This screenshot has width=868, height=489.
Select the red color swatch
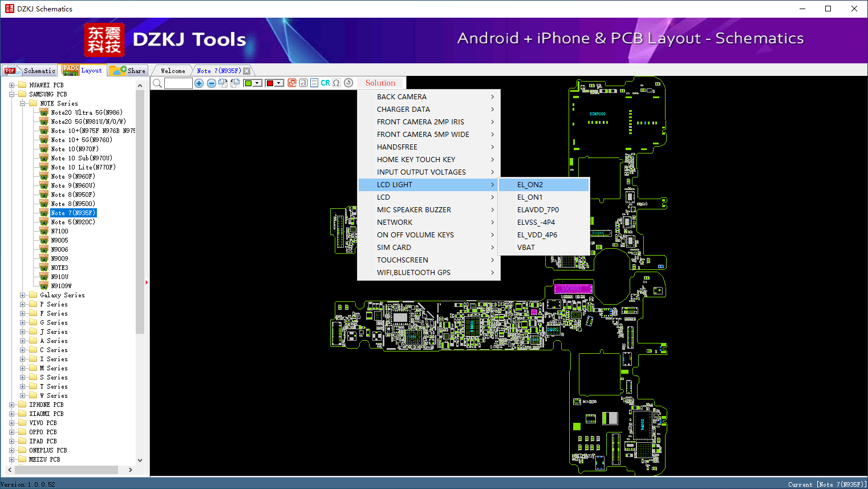tap(269, 83)
